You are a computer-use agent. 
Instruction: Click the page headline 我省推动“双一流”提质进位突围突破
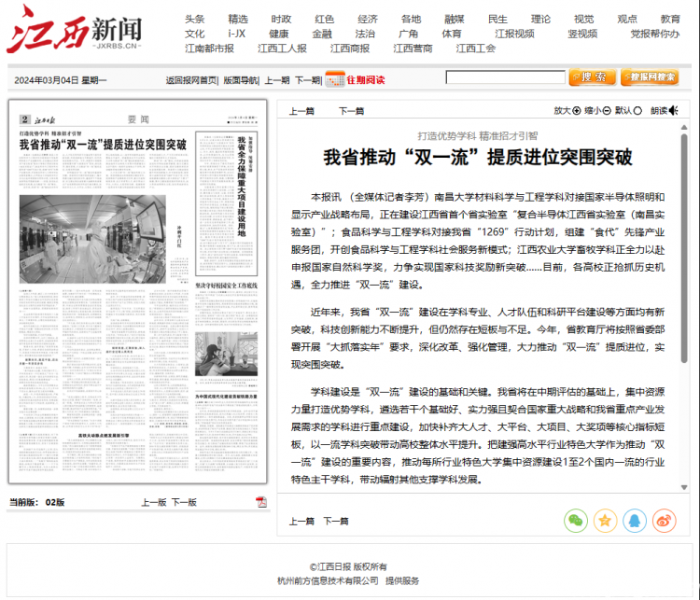[x=103, y=145]
